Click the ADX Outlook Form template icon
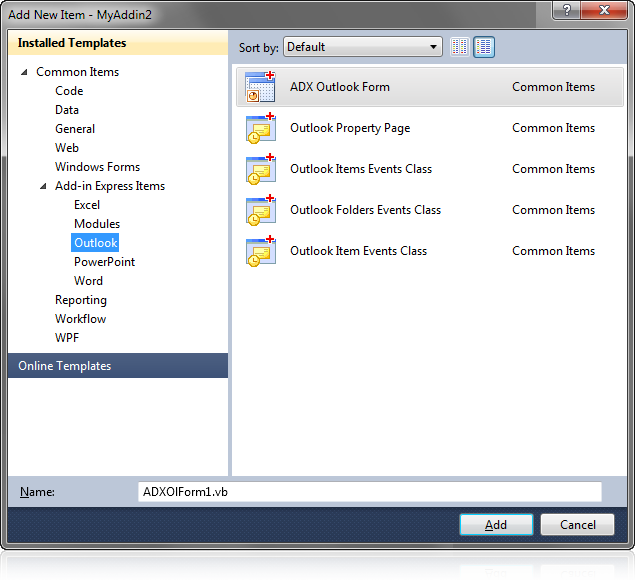Viewport: 635px width, 580px height. point(260,87)
